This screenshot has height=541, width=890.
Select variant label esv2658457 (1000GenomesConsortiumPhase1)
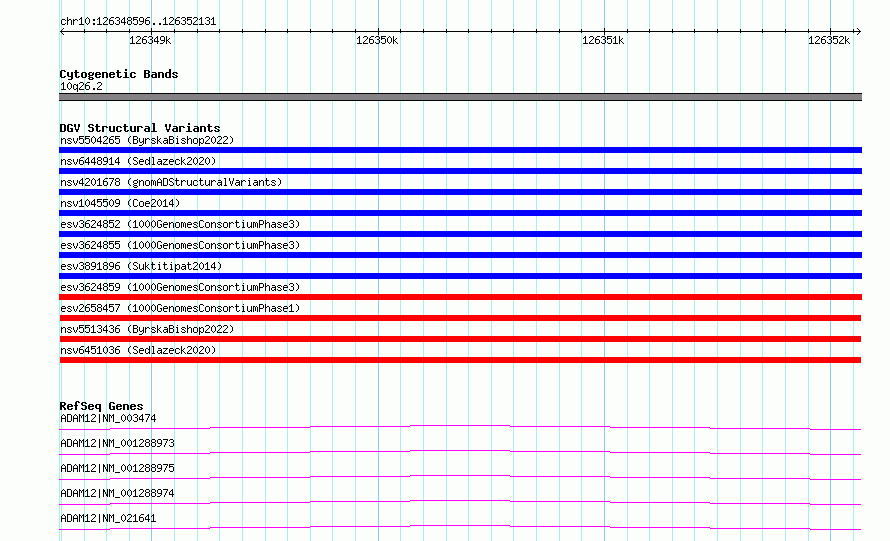point(180,308)
